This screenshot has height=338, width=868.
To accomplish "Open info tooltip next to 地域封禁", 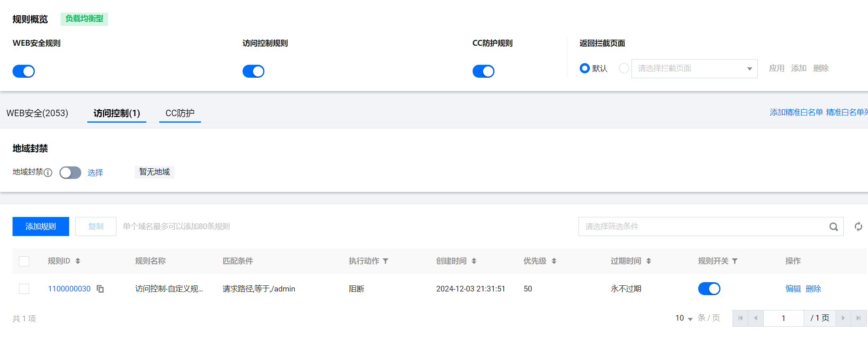I will [x=48, y=173].
